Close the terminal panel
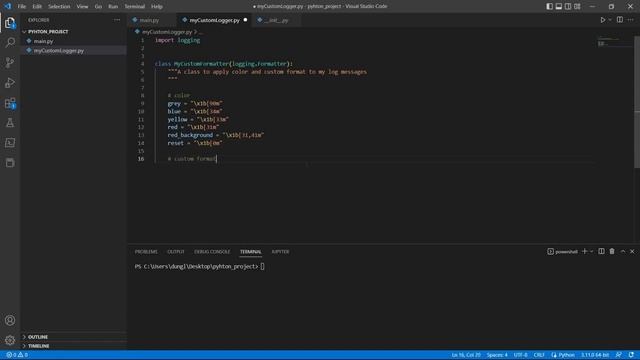 [632, 251]
